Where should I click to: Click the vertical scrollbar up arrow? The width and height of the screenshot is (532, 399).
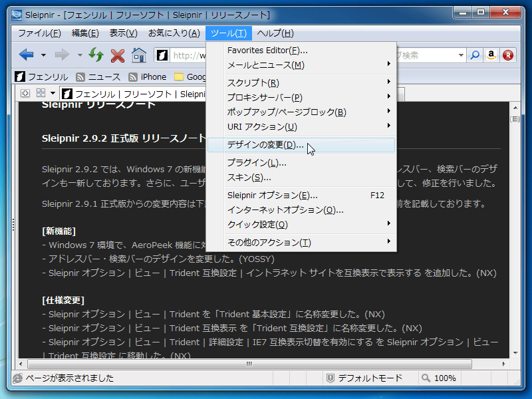tap(515, 108)
